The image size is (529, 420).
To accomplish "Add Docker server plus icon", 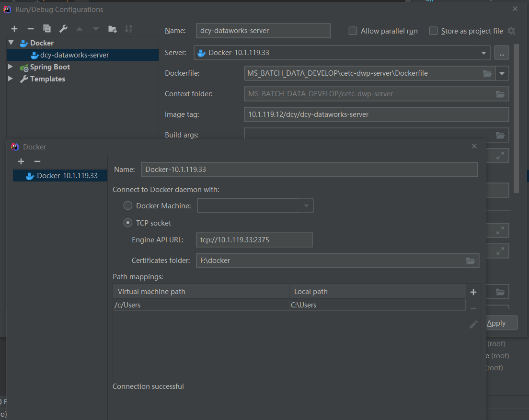I will click(21, 161).
